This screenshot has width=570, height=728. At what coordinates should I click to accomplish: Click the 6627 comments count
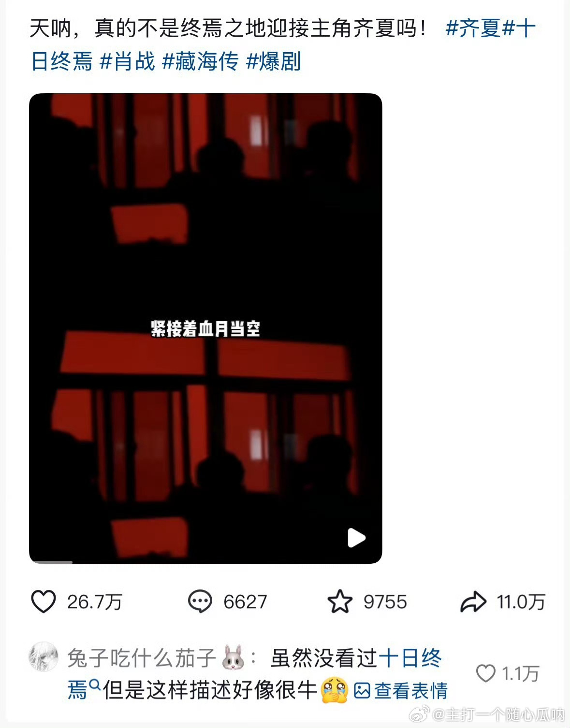[245, 602]
